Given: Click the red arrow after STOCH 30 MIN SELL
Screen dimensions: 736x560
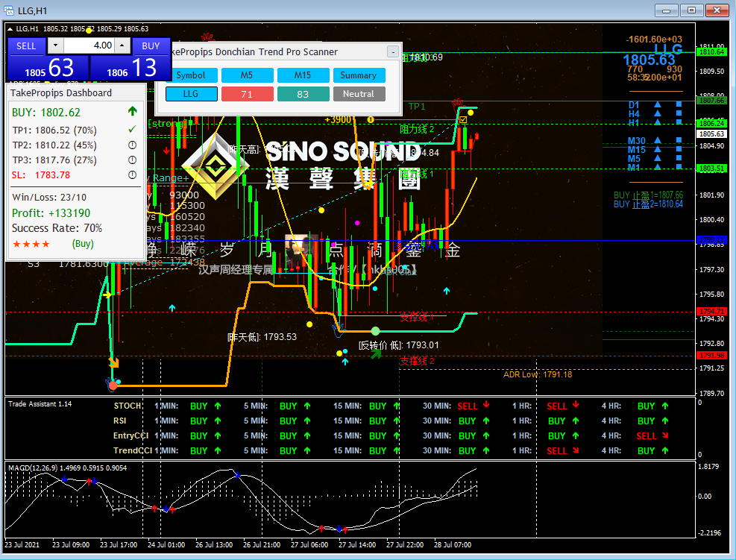Looking at the screenshot, I should 486,405.
